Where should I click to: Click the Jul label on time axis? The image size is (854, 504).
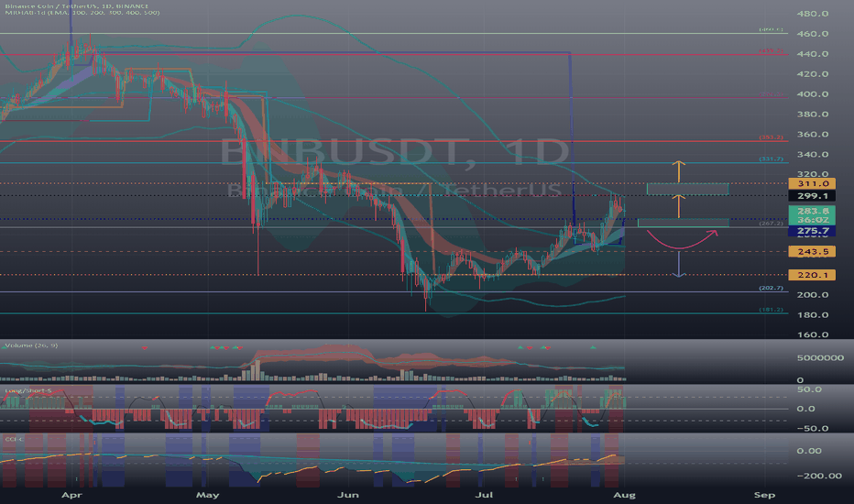(484, 495)
